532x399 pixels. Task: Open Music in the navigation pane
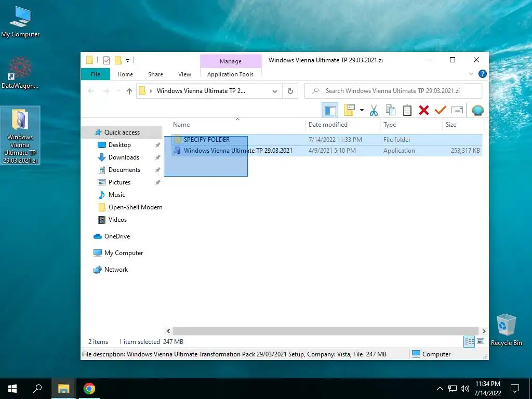pos(117,195)
